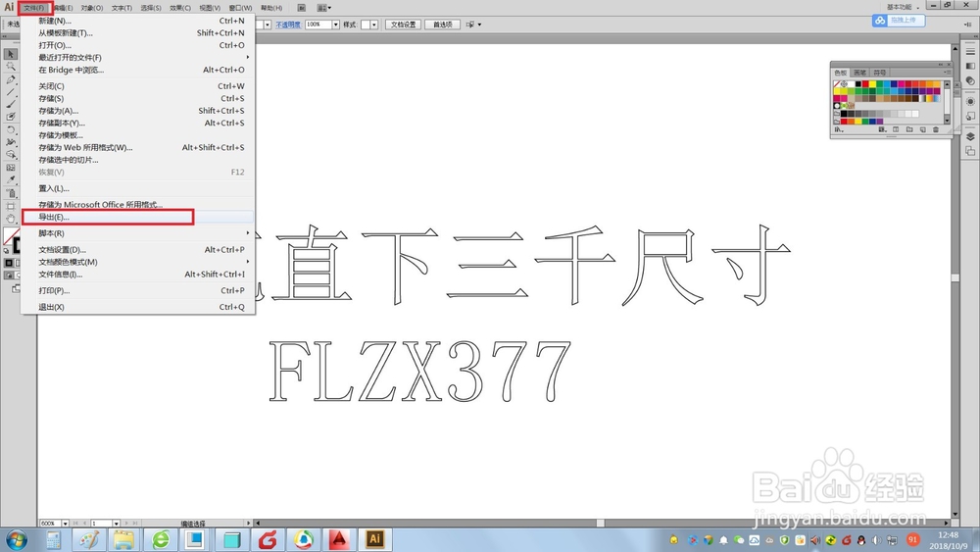Viewport: 980px width, 552px height.
Task: Select the Paintbrush tool
Action: (x=11, y=104)
